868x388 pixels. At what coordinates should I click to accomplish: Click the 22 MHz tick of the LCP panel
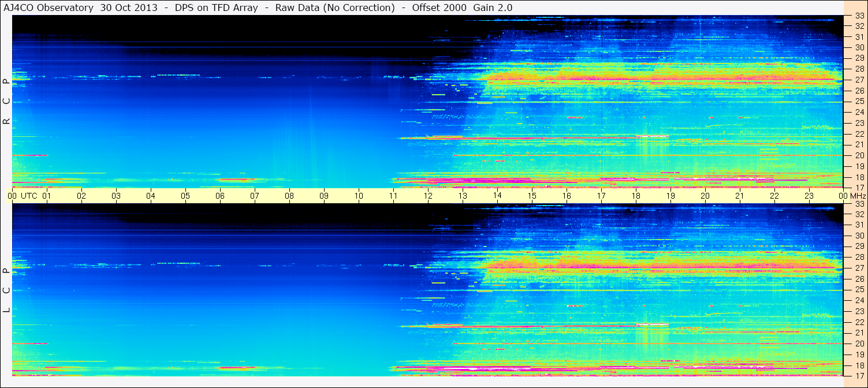pos(859,322)
